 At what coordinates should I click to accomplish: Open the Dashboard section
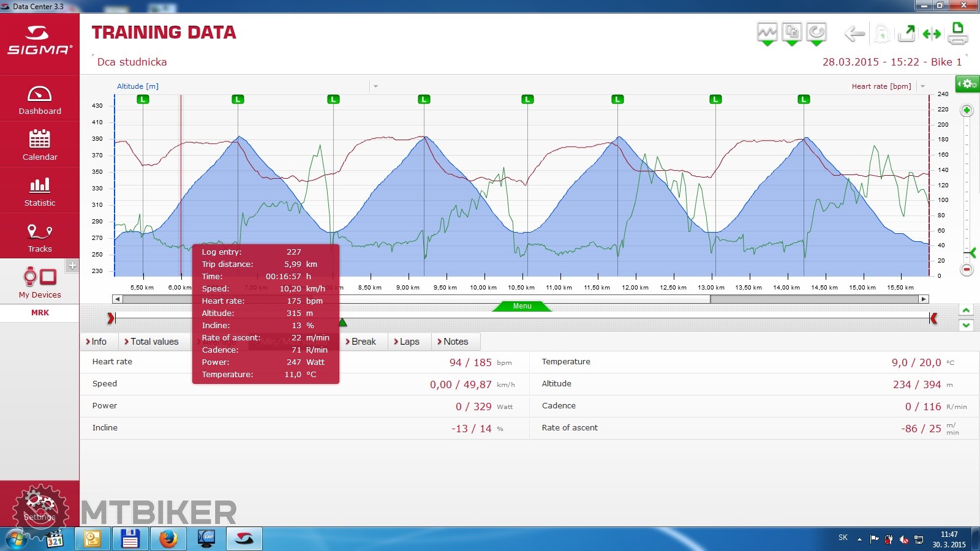point(40,100)
